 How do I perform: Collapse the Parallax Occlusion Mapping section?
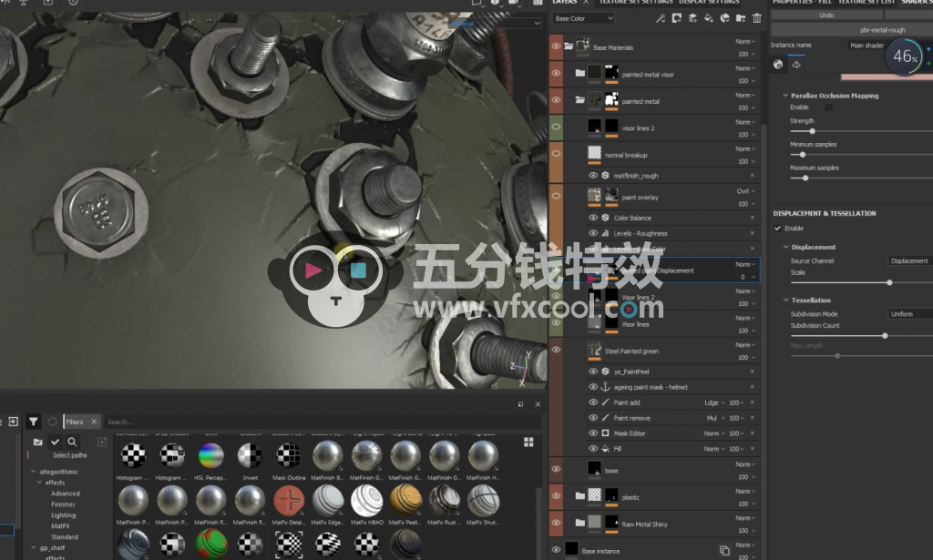coord(785,95)
